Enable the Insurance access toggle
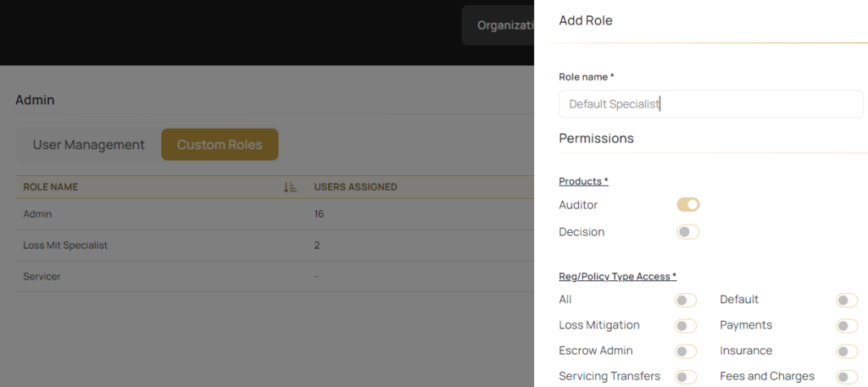Image resolution: width=868 pixels, height=387 pixels. (x=846, y=351)
